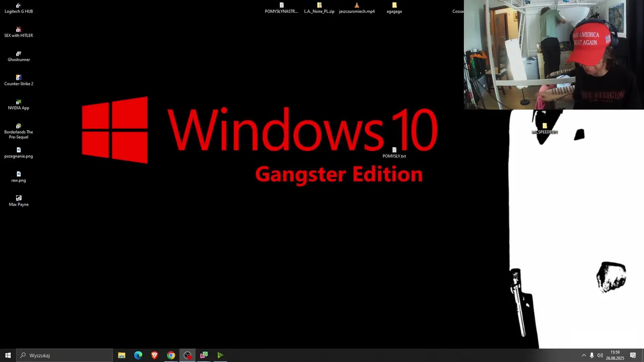
Task: Select the Max Payne desktop shortcut
Action: [19, 202]
